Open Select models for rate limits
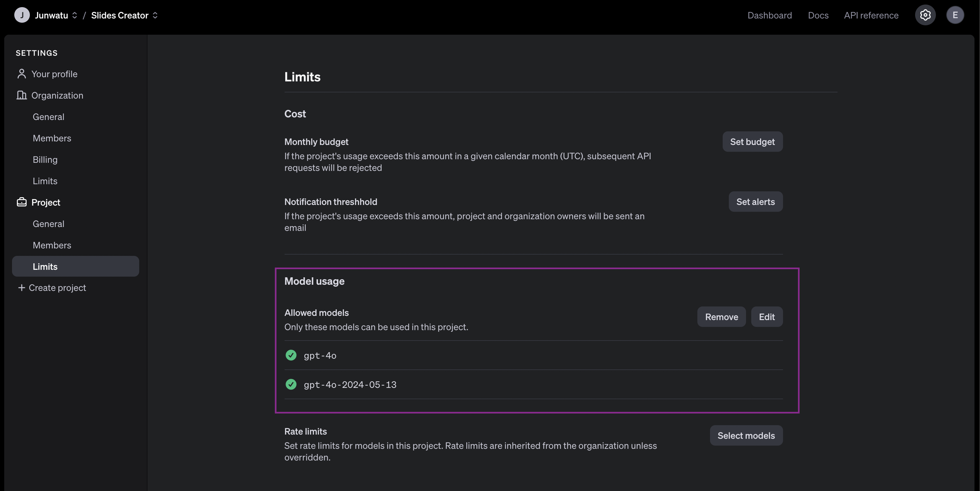 click(x=746, y=436)
